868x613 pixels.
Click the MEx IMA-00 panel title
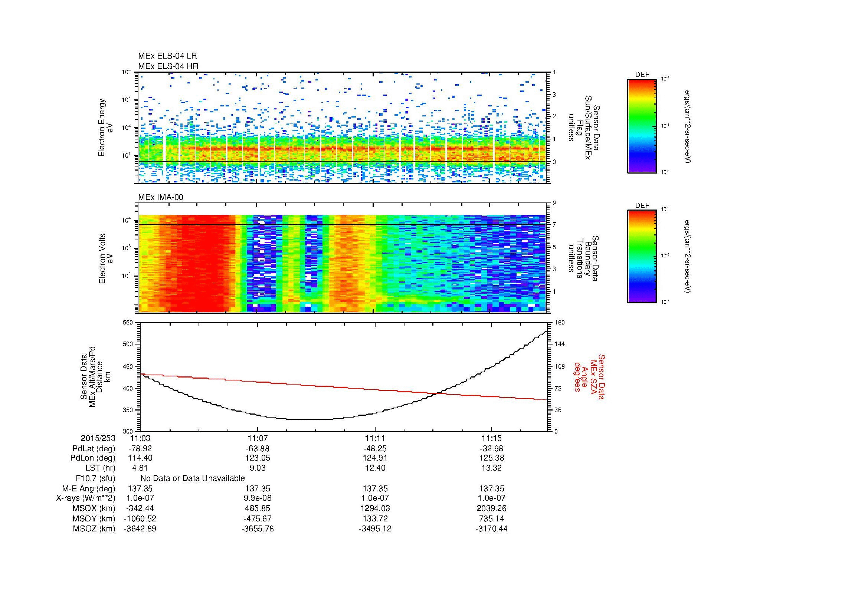(x=161, y=197)
